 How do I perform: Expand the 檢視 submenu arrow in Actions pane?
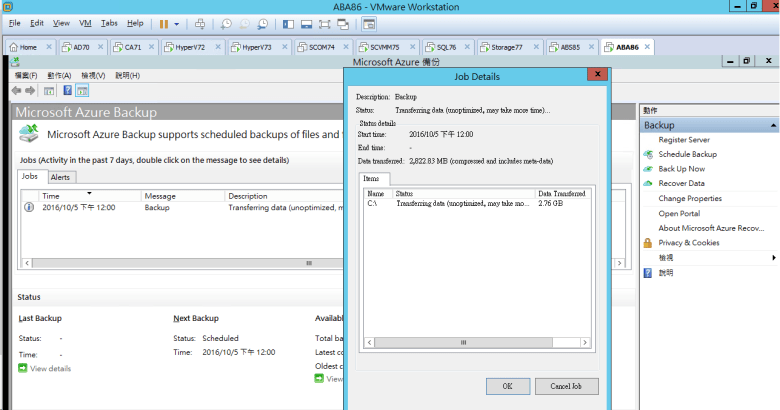[x=771, y=258]
